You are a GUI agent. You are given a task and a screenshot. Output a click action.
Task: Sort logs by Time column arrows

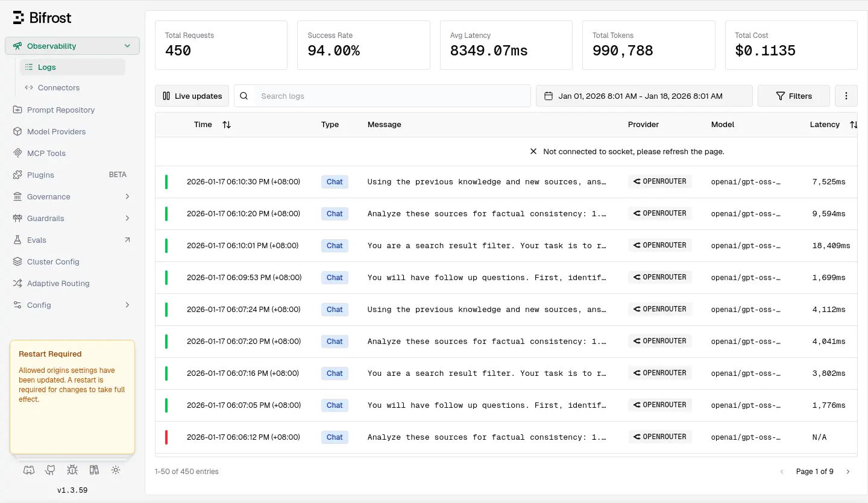point(227,125)
